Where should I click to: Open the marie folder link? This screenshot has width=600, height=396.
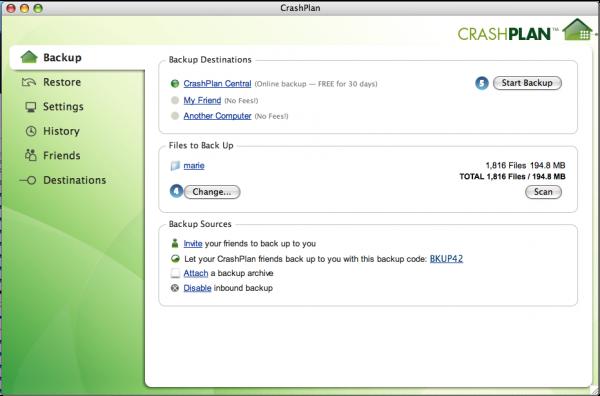click(194, 166)
